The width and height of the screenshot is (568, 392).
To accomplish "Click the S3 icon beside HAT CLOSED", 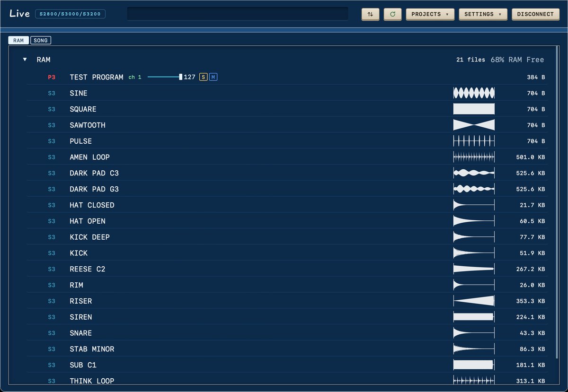I will (52, 205).
